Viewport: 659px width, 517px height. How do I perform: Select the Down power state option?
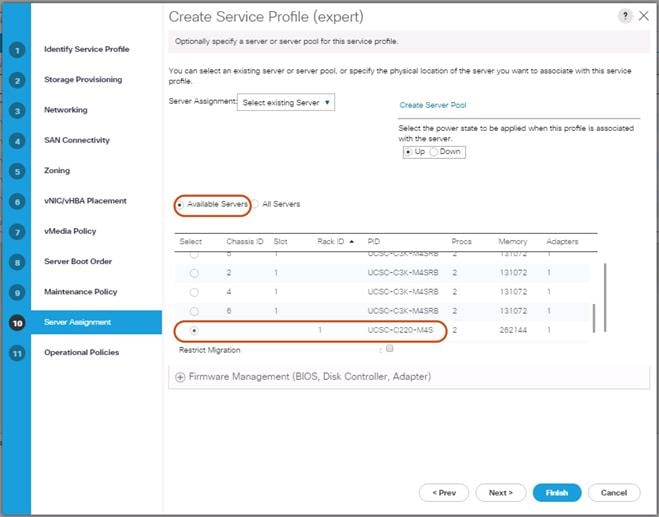(434, 152)
